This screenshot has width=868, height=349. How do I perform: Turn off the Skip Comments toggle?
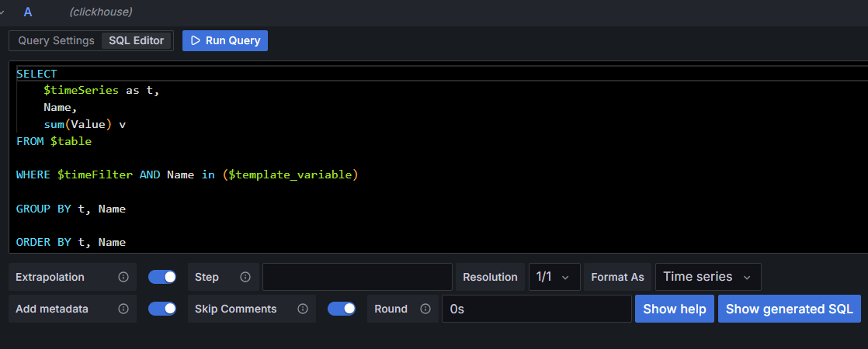pyautogui.click(x=342, y=309)
